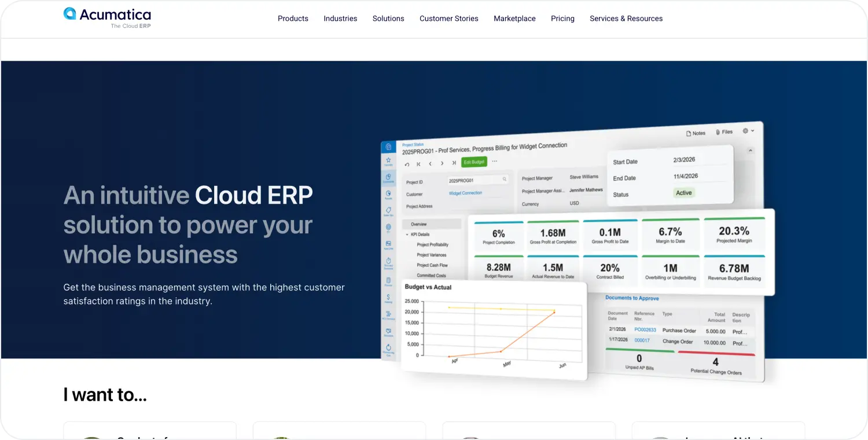Screen dimensions: 868x440
Task: Open the gear settings dropdown
Action: click(748, 131)
